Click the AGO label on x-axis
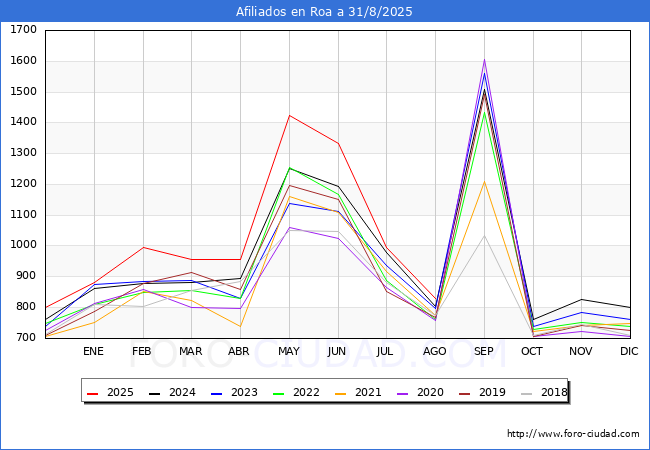Screen dimensions: 650x450 [x=435, y=351]
